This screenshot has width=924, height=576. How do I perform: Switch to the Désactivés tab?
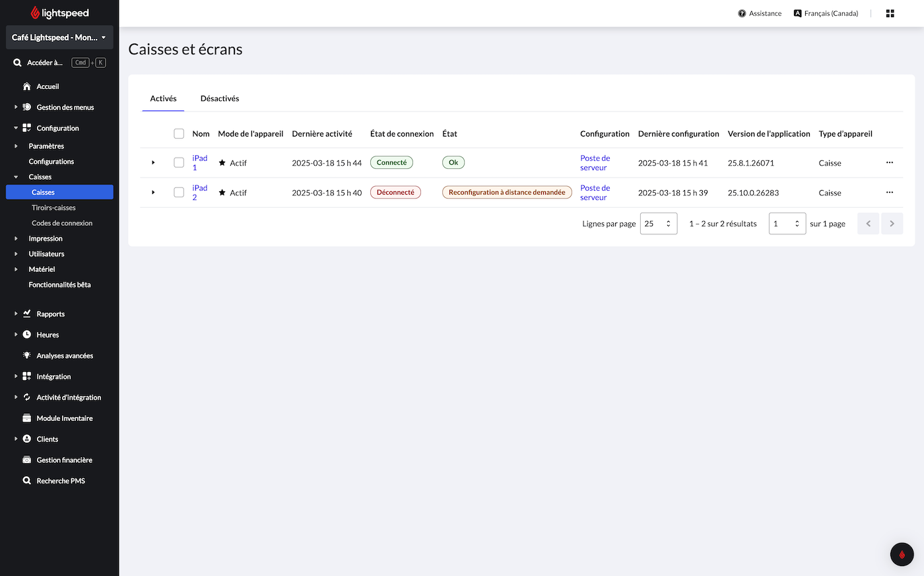(x=220, y=99)
